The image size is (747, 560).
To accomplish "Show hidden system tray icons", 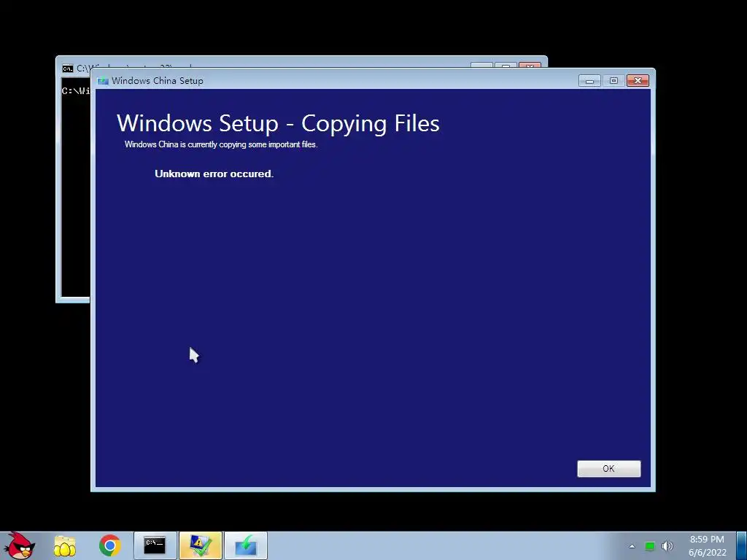I will [x=632, y=546].
